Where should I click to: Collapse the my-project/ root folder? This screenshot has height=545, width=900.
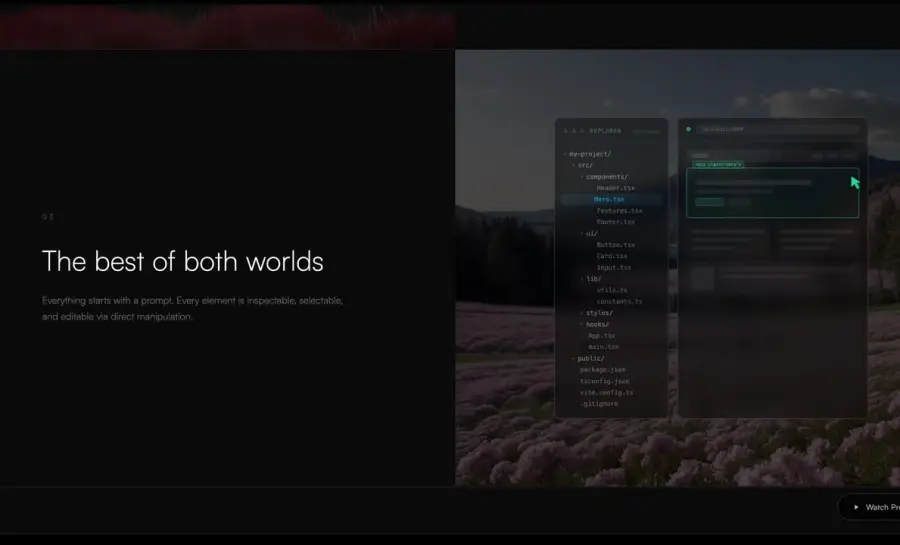(x=589, y=154)
